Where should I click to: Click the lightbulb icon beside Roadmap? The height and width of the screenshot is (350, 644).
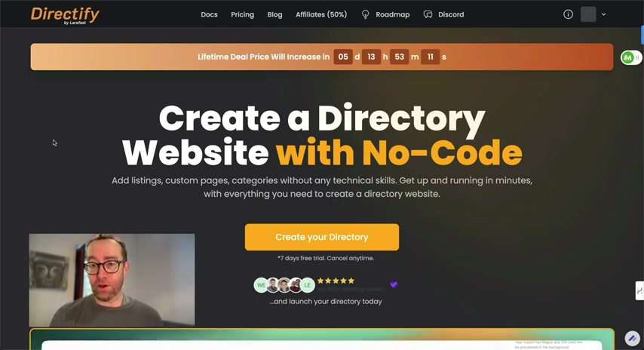click(365, 14)
